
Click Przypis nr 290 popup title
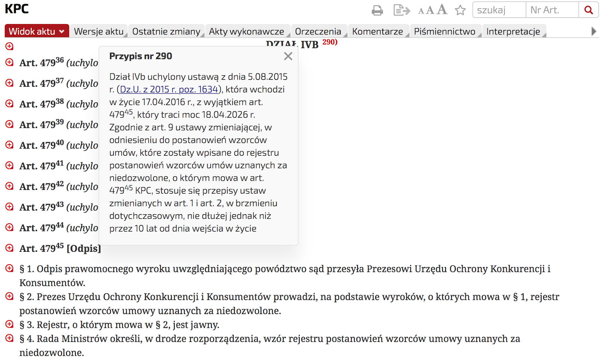[x=141, y=56]
